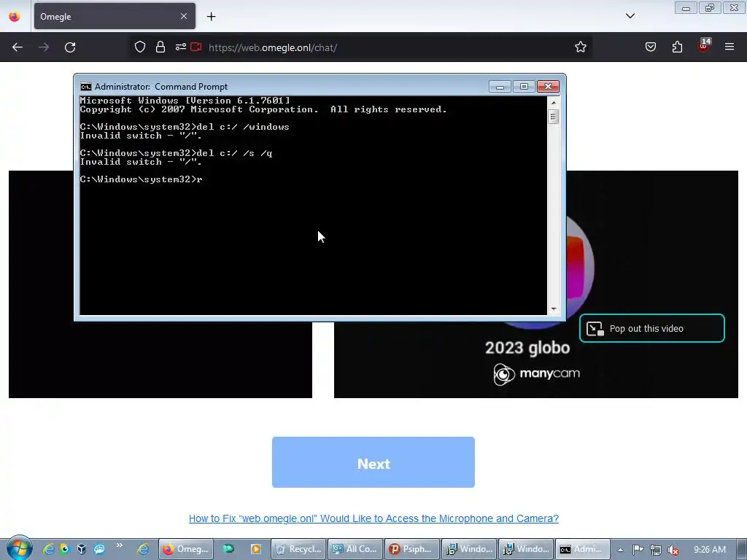
Task: Open Command Prompt title bar system icon
Action: point(86,87)
